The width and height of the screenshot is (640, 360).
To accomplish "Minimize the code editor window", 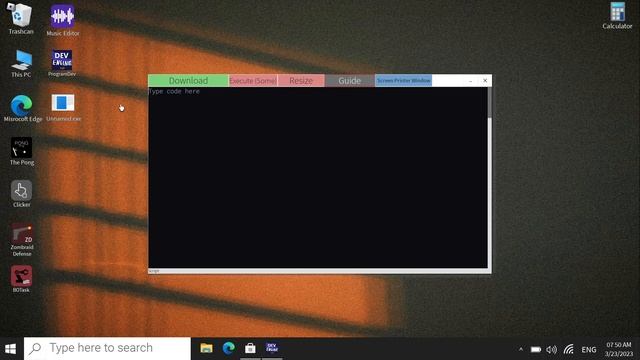I will pyautogui.click(x=470, y=81).
